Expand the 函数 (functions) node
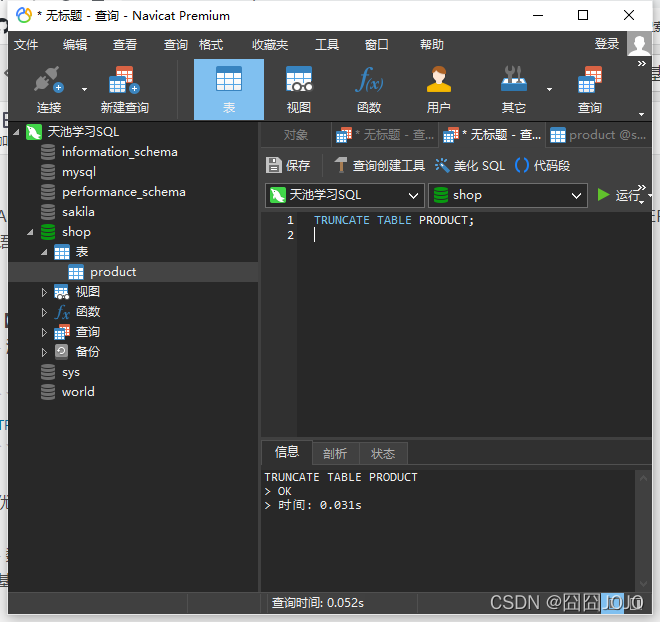The width and height of the screenshot is (660, 622). click(44, 312)
